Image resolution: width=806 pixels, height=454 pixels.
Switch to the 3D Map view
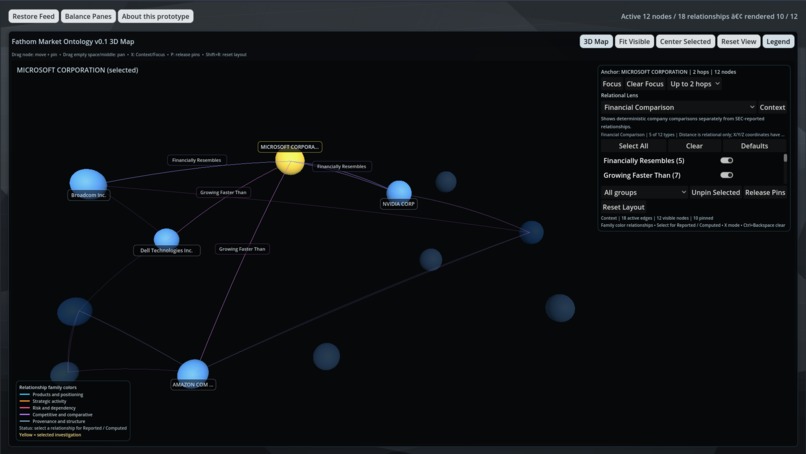[596, 42]
